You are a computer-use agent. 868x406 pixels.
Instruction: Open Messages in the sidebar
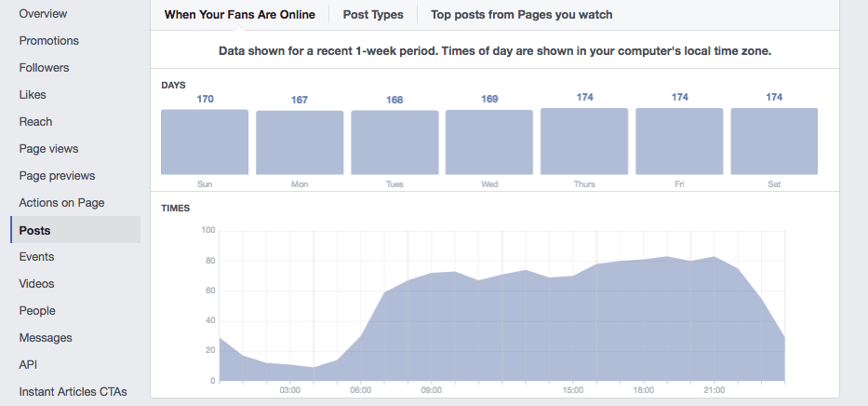[x=46, y=338]
